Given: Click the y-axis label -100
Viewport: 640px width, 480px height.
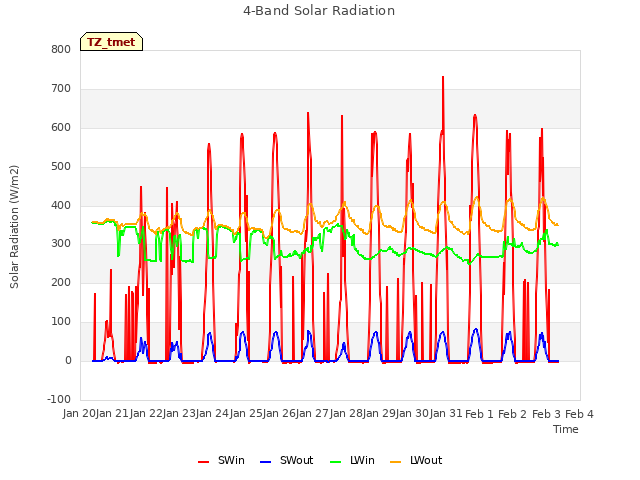Looking at the screenshot, I should [59, 399].
